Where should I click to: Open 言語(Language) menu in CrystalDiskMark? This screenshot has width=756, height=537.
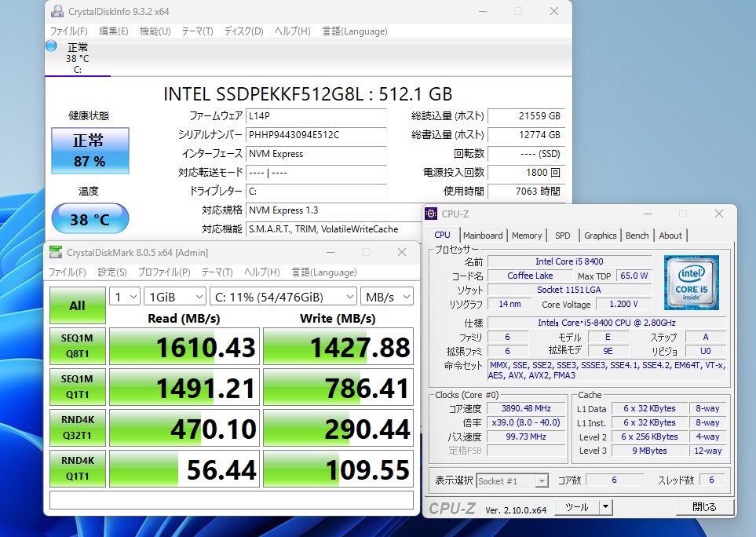[x=324, y=272]
